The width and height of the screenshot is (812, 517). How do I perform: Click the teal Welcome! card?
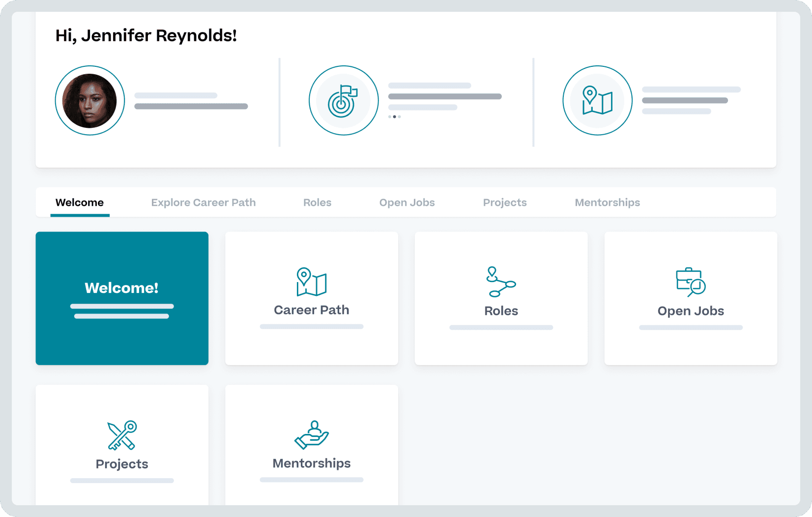[121, 298]
